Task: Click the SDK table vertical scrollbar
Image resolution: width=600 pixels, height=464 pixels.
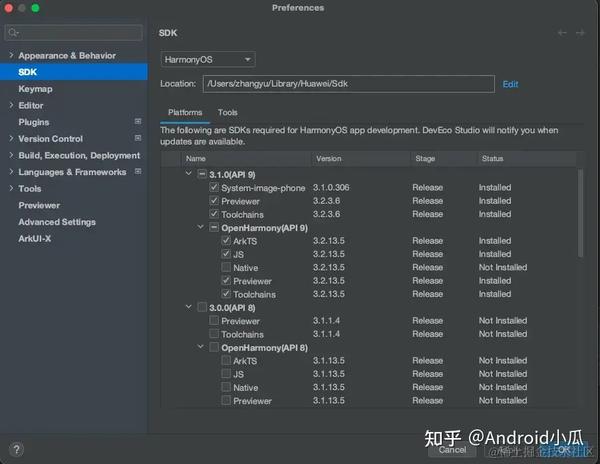Action: (x=580, y=213)
